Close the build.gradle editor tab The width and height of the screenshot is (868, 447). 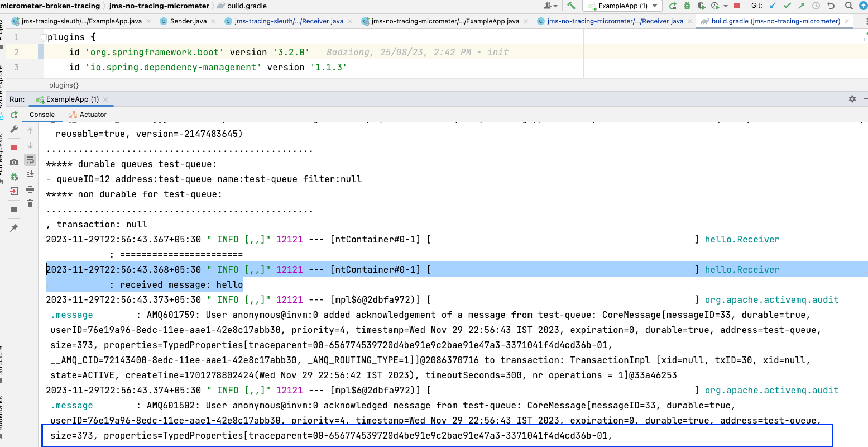(847, 21)
